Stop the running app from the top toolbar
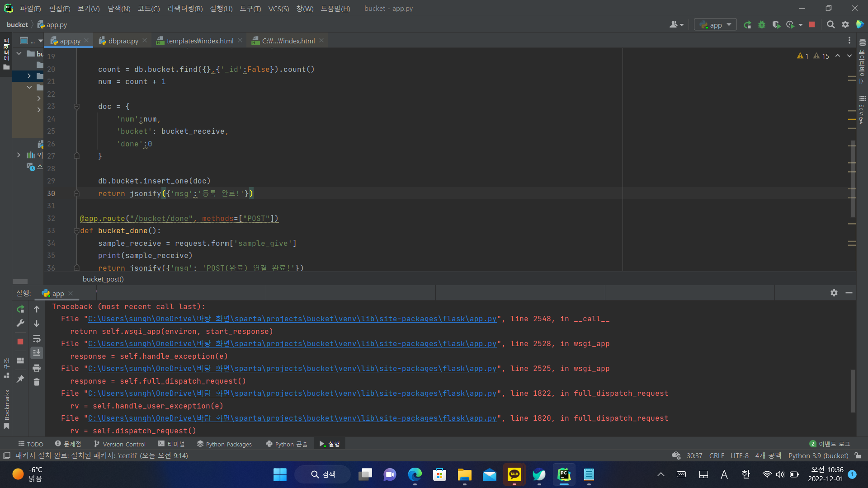This screenshot has height=488, width=868. [x=812, y=25]
